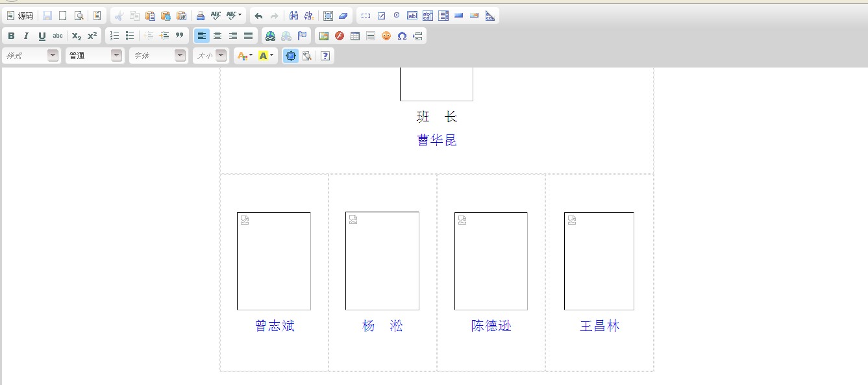Open the spell-check-as-you-type menu arrow
Screen dimensions: 868x385
240,16
